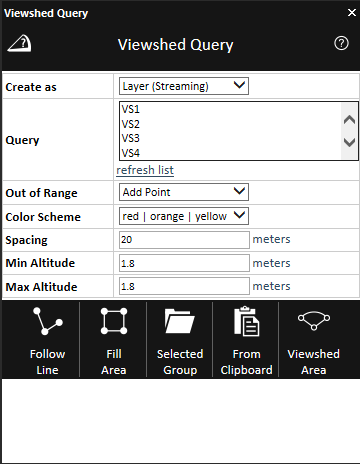Click the Fill Area square icon
The width and height of the screenshot is (360, 464).
point(114,321)
